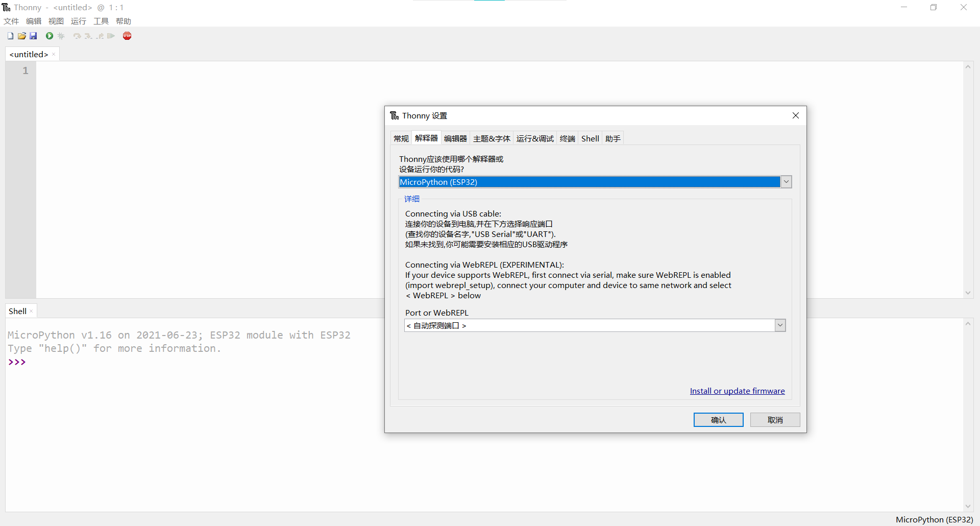Click the 确认 button
This screenshot has width=980, height=526.
tap(718, 420)
